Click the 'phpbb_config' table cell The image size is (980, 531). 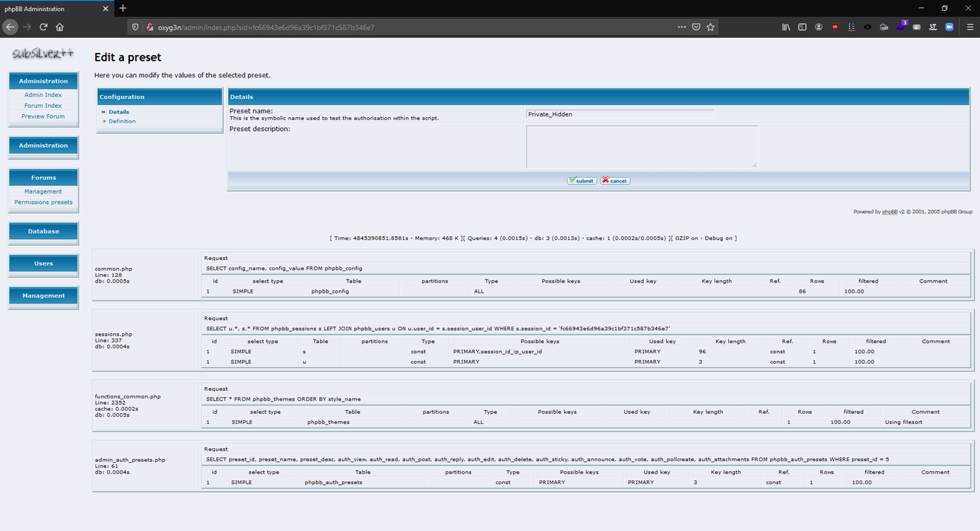click(328, 291)
